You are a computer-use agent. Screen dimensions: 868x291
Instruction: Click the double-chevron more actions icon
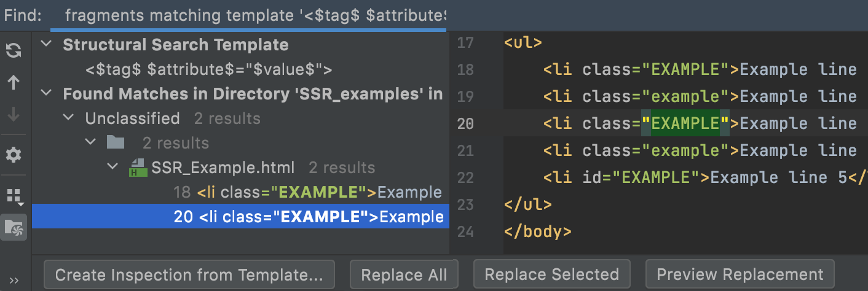coord(13,280)
